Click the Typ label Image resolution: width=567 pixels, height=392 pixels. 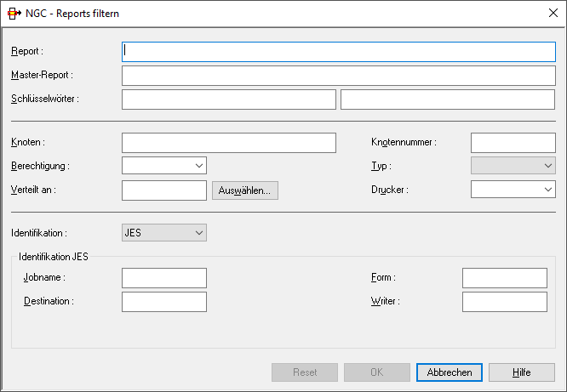(381, 166)
